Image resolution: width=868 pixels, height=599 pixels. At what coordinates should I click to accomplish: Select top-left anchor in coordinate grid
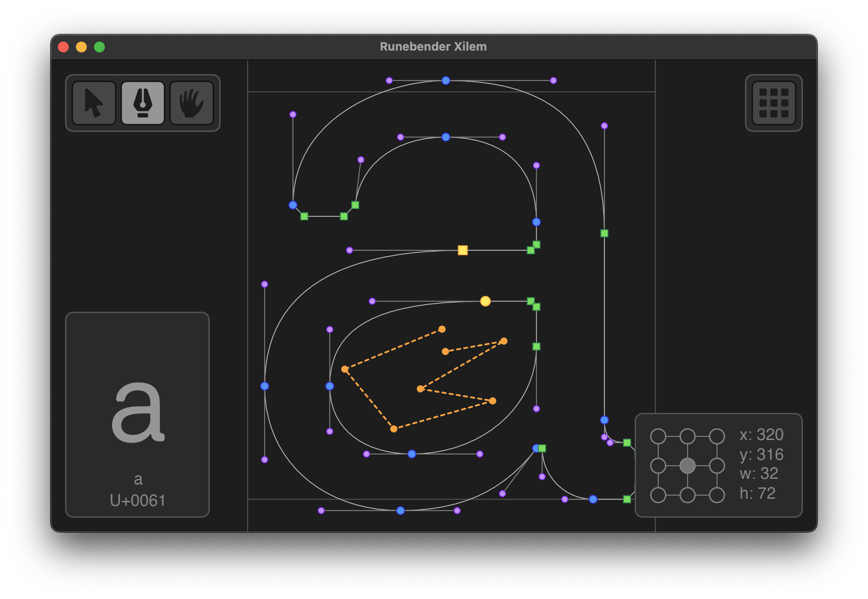pos(658,436)
